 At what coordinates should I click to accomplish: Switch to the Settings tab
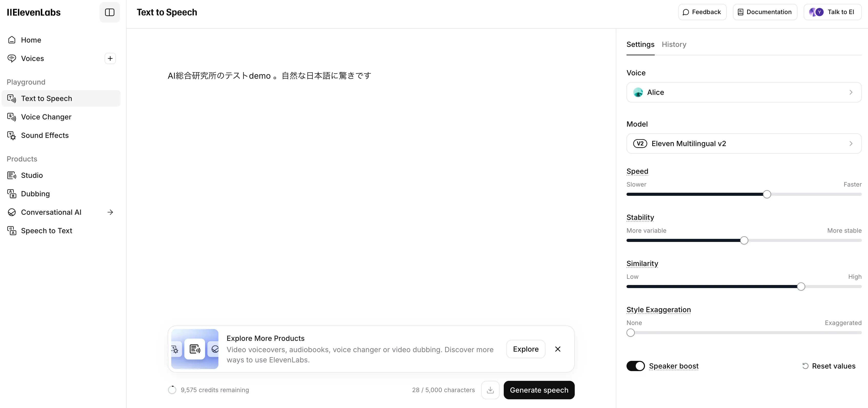(x=640, y=45)
